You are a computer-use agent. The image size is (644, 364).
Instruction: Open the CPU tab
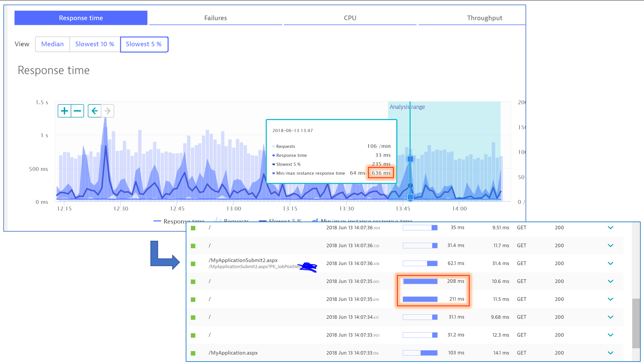[350, 18]
